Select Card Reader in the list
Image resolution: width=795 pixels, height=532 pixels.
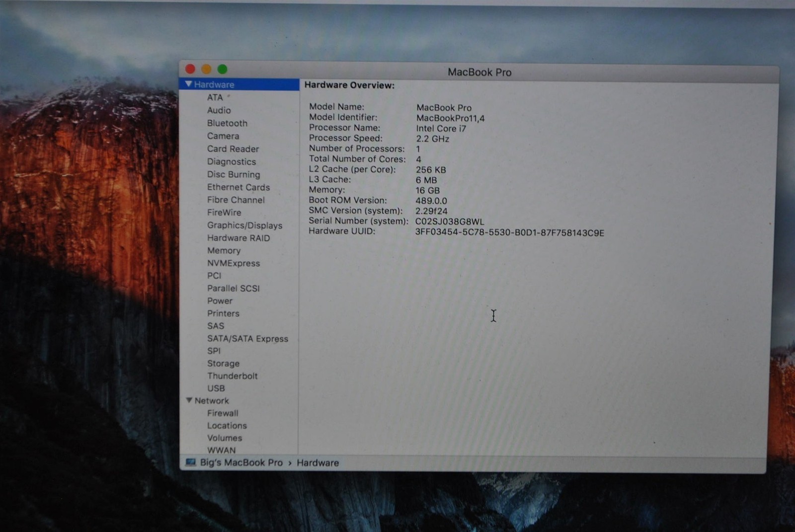(x=233, y=149)
